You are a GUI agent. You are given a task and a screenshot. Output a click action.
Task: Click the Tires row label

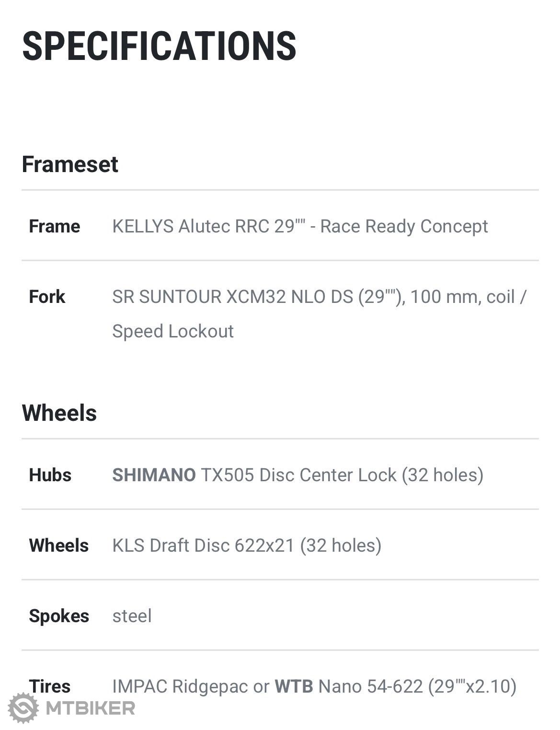[50, 686]
